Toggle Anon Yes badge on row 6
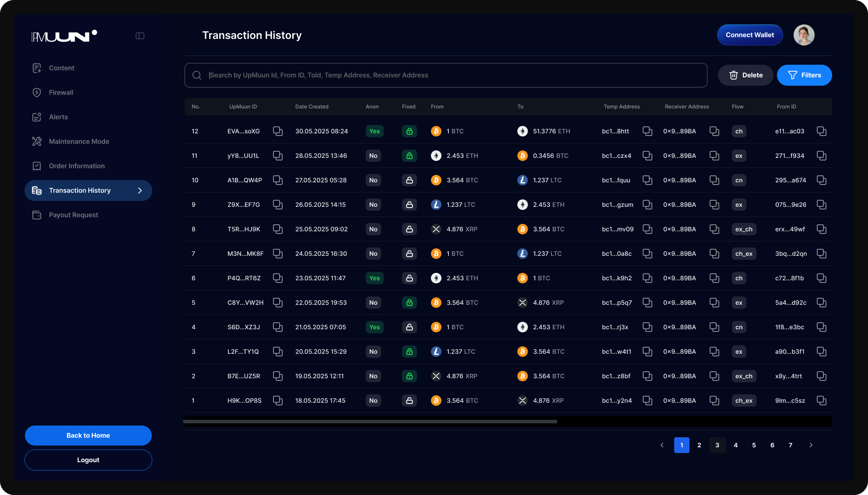Viewport: 868px width, 495px height. pos(374,278)
